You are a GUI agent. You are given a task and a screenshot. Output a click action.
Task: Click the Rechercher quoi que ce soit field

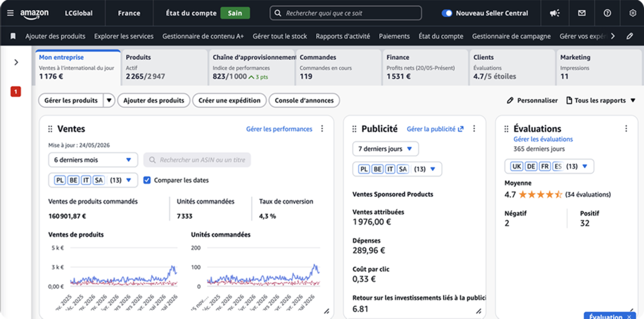tap(346, 13)
